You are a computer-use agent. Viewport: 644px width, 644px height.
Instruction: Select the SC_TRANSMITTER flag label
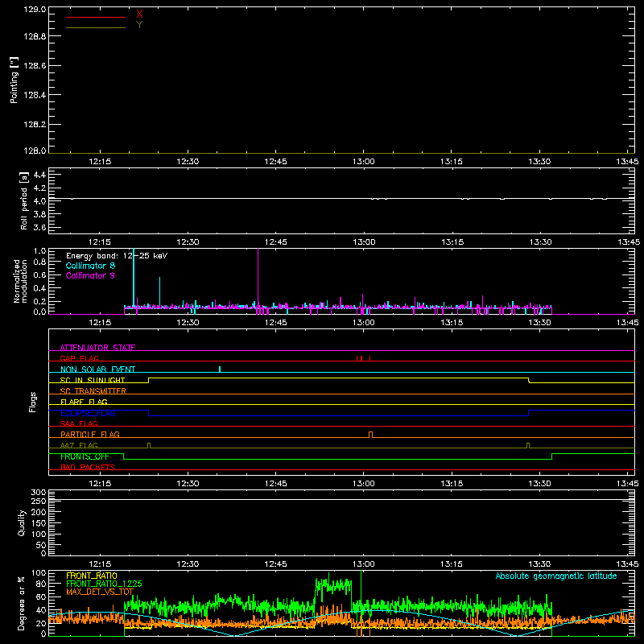(x=93, y=391)
